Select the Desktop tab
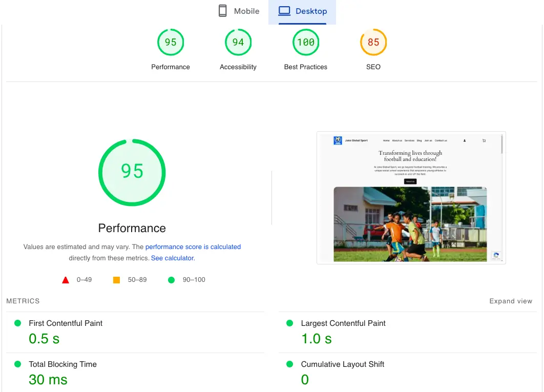This screenshot has width=544, height=392. (302, 10)
